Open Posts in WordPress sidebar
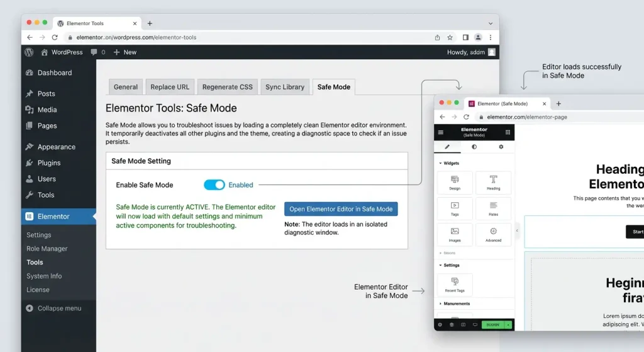Image resolution: width=644 pixels, height=352 pixels. click(x=46, y=94)
